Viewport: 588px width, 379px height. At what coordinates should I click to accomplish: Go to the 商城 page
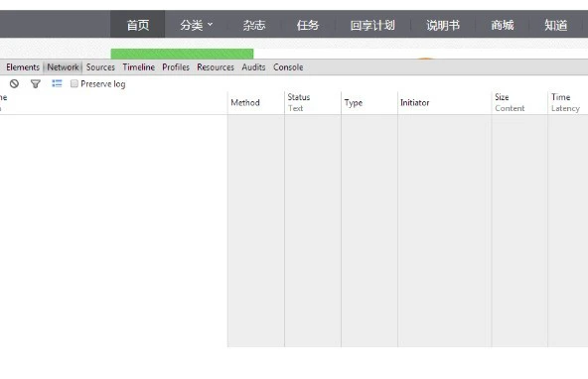pyautogui.click(x=503, y=25)
